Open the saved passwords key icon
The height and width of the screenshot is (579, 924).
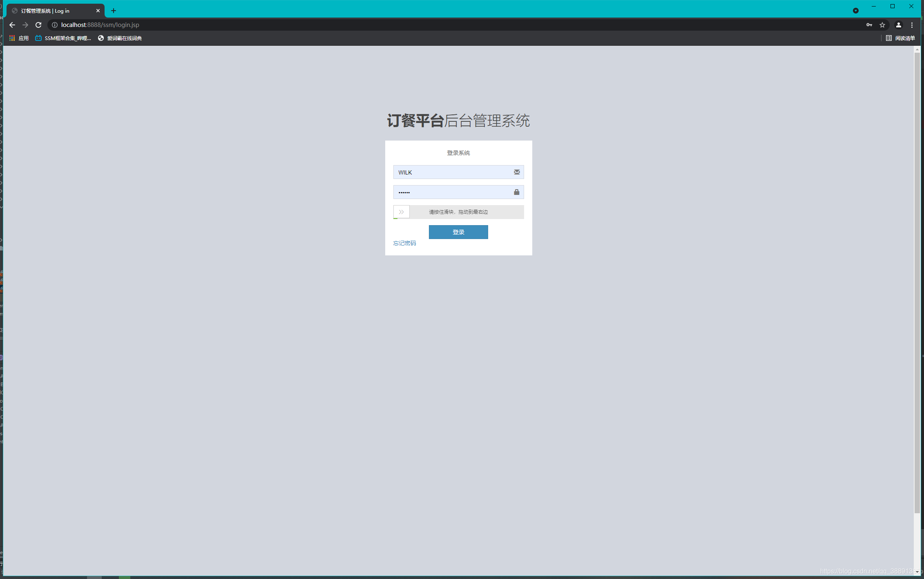tap(869, 25)
